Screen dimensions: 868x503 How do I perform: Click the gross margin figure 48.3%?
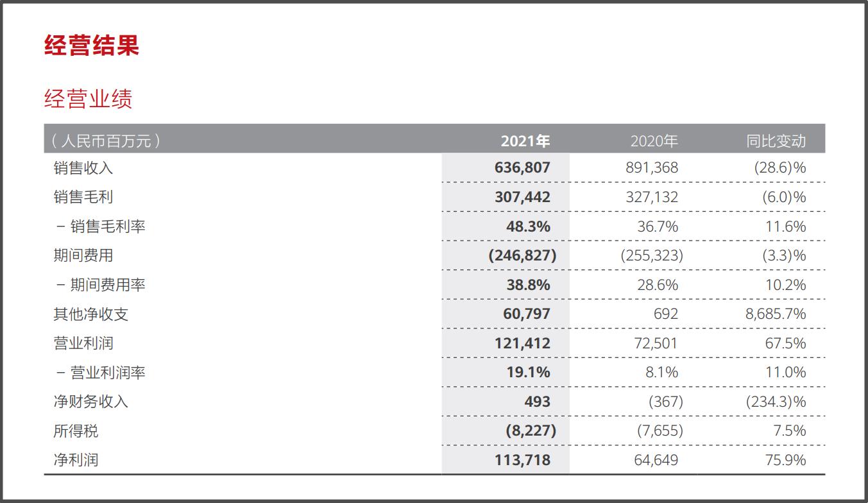click(528, 226)
